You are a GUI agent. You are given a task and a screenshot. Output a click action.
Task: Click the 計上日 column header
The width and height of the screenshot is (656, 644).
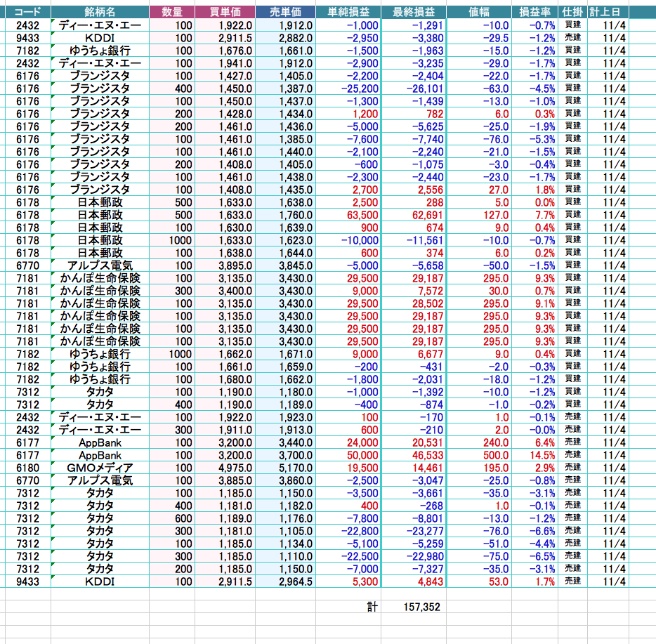(607, 12)
